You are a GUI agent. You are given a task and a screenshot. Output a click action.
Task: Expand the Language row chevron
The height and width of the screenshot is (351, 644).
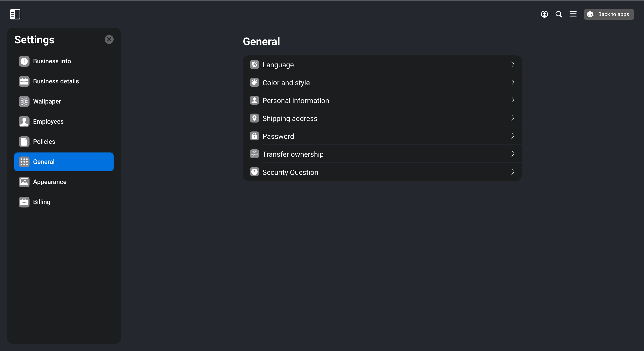pos(513,64)
